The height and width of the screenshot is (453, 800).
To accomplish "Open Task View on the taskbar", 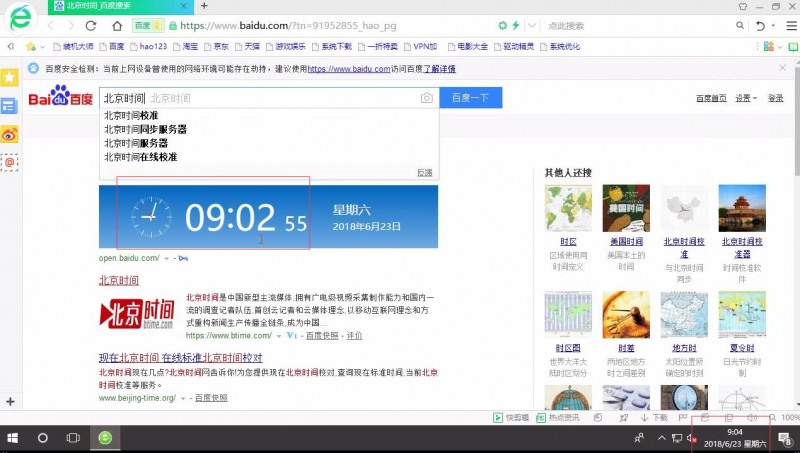I will [73, 438].
